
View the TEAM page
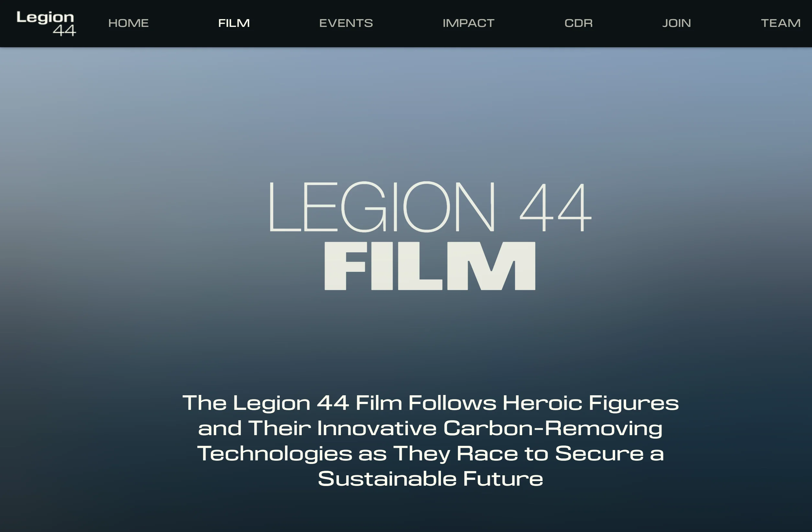pyautogui.click(x=781, y=23)
